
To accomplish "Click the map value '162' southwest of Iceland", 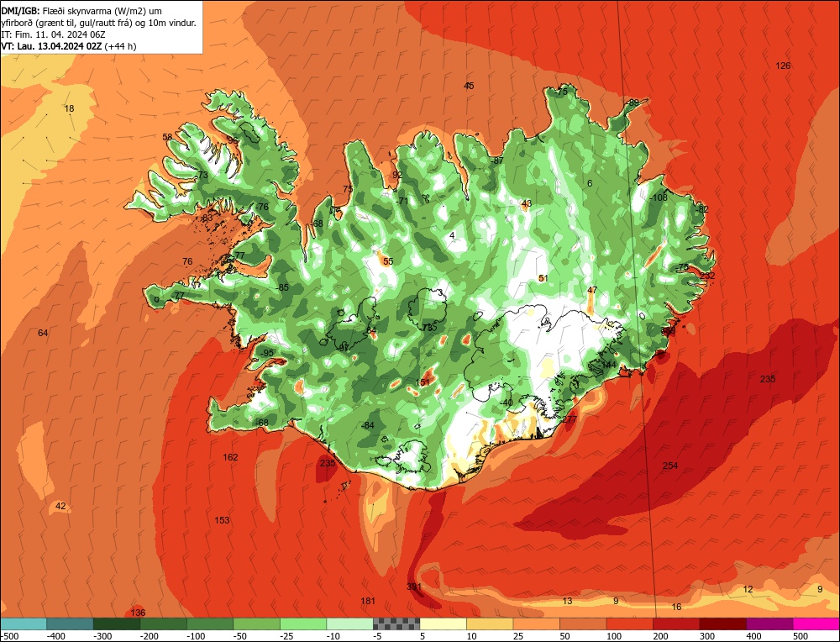I will pyautogui.click(x=230, y=457).
